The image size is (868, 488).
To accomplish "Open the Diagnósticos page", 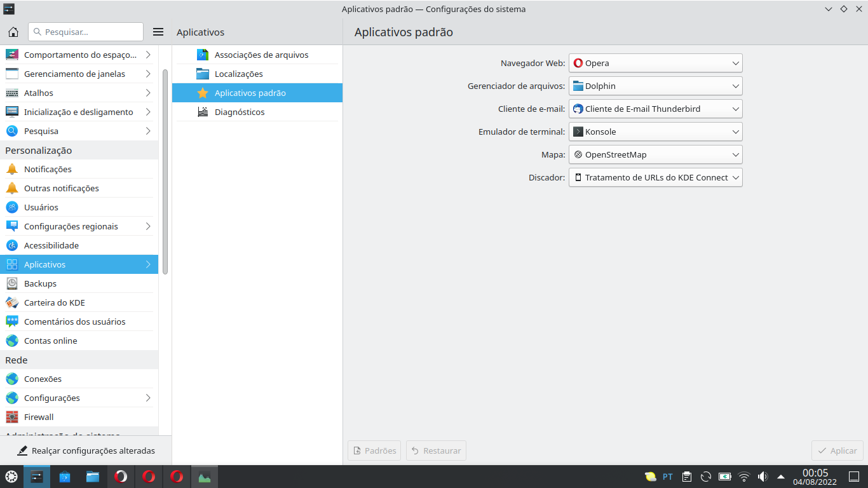I will [257, 112].
